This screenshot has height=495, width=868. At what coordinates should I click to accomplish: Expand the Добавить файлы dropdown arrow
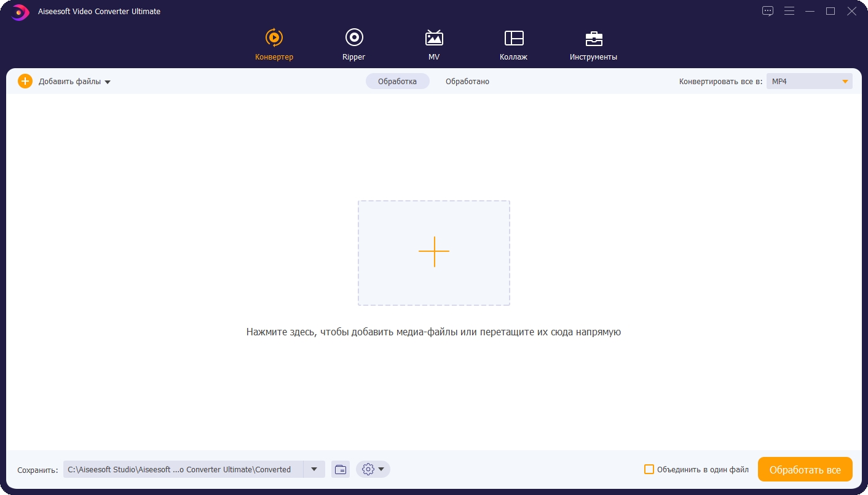tap(108, 82)
